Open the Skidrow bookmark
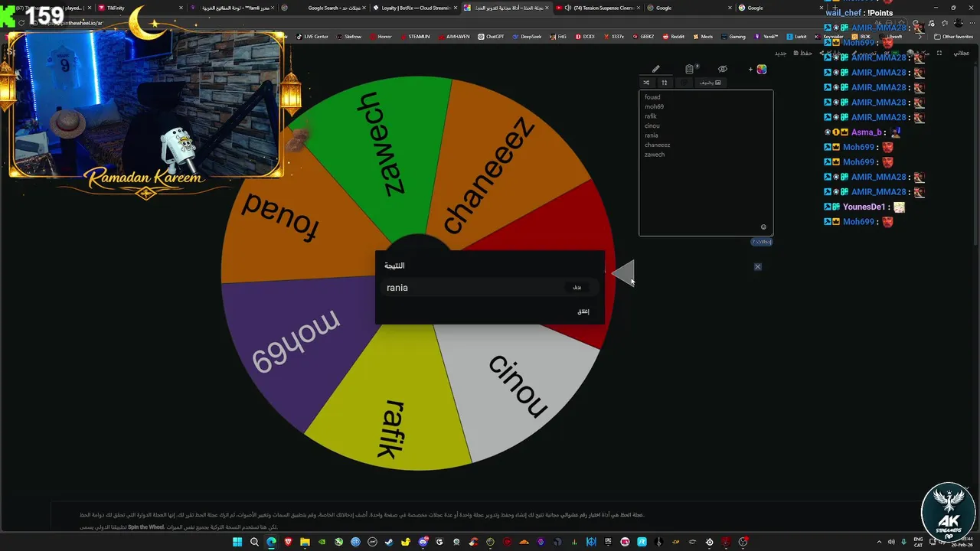 coord(348,36)
